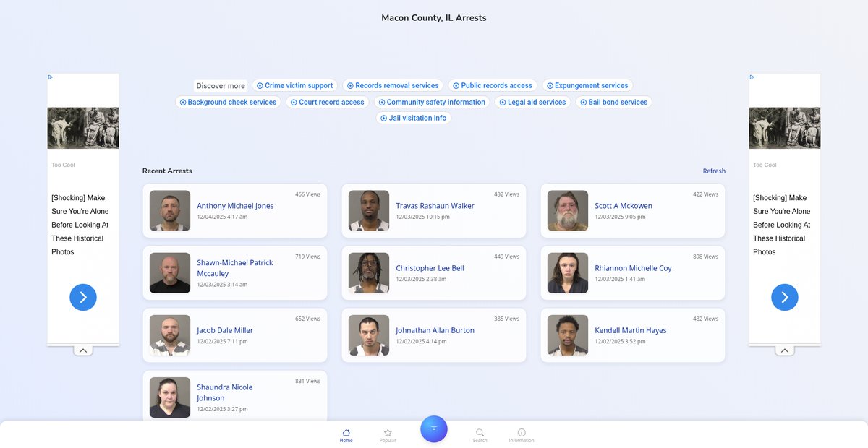Open the Information icon tab
Screen dimensions: 868x448
pyautogui.click(x=522, y=433)
